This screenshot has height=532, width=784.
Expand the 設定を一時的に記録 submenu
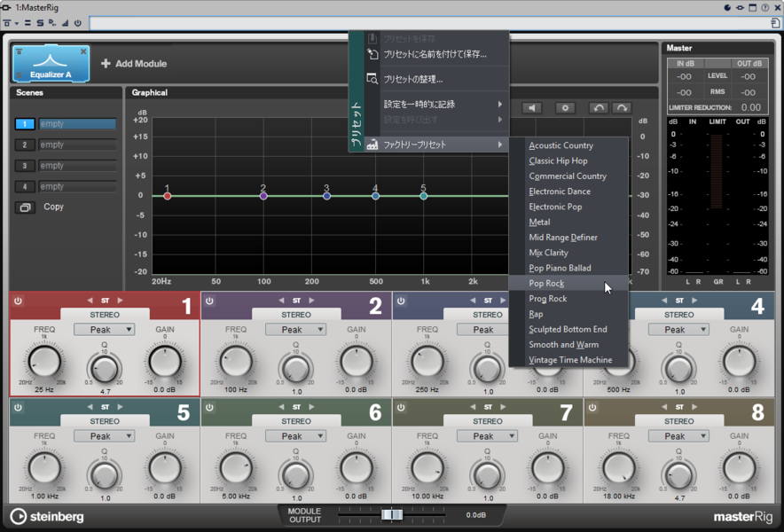pyautogui.click(x=436, y=104)
